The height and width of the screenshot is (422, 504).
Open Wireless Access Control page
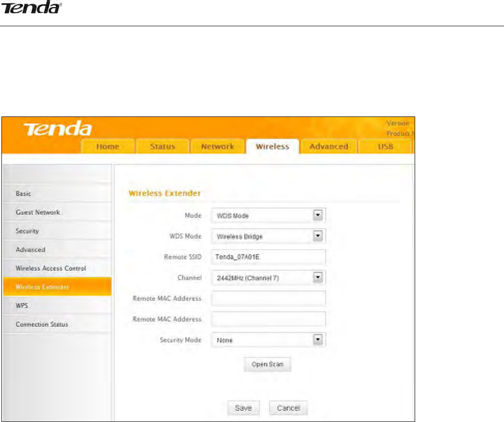57,268
